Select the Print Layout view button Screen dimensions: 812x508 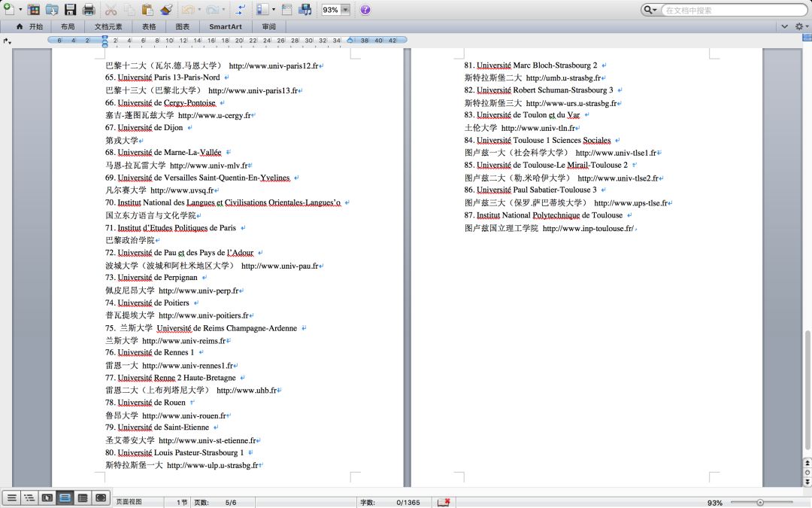(x=64, y=497)
